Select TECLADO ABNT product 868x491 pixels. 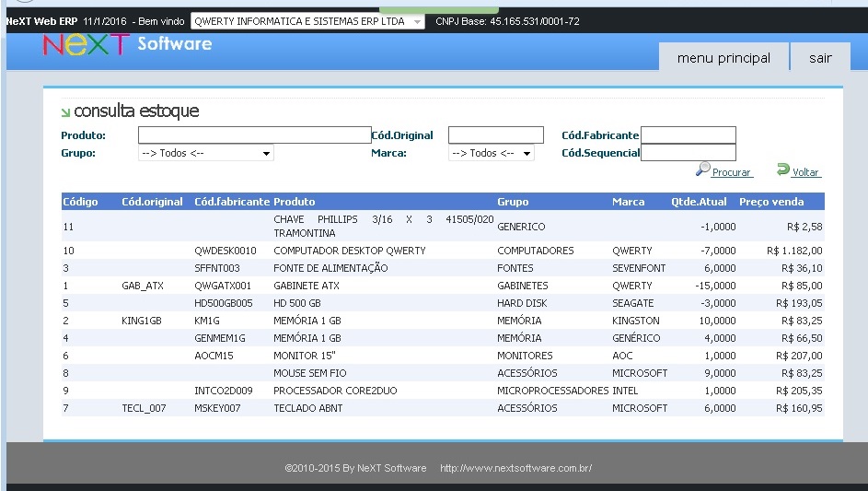tap(307, 408)
